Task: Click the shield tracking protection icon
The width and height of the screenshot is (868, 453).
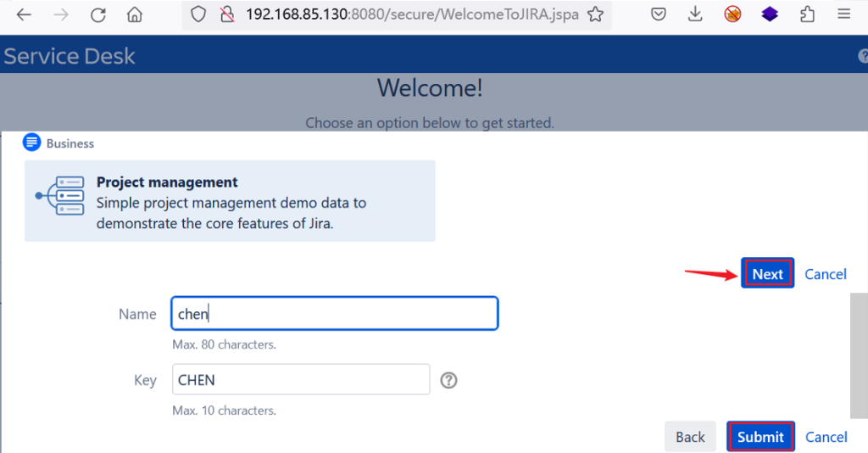Action: [198, 14]
